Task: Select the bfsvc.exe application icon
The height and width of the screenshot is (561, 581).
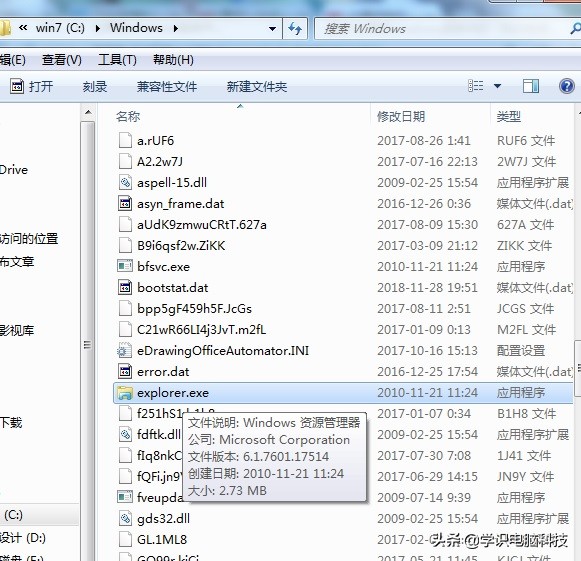Action: click(x=125, y=266)
